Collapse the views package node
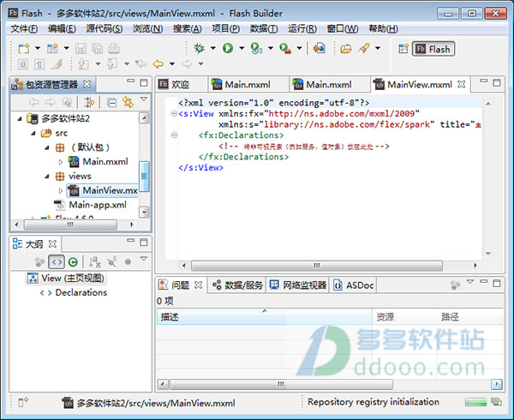514x420 pixels. 47,177
